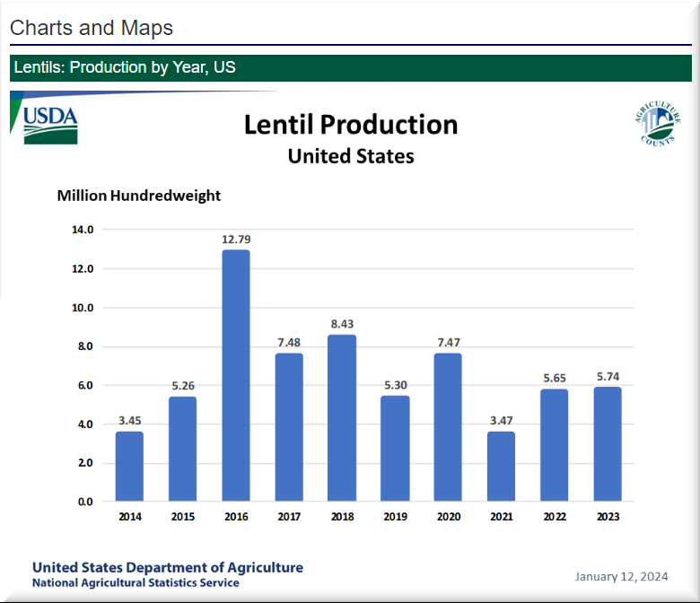Click the Million Hundredweight axis title

139,195
